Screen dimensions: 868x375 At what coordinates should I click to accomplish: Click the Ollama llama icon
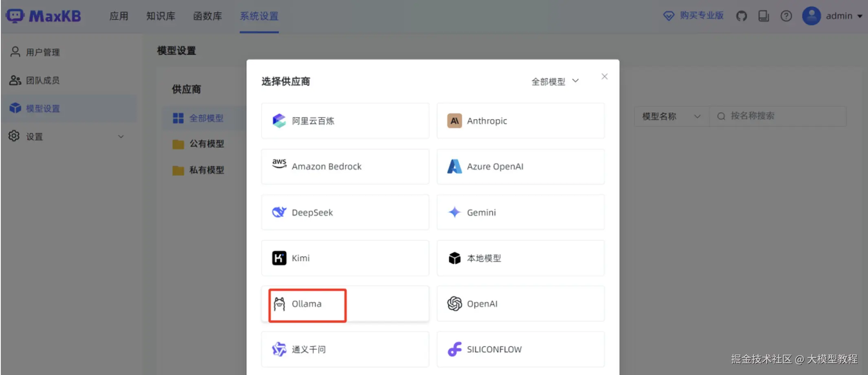pos(279,304)
